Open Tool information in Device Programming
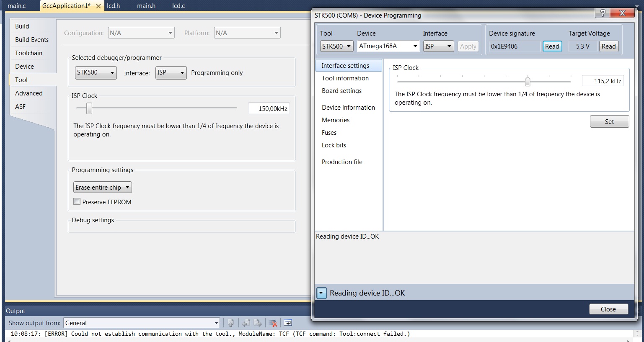Screen dimensions: 644x342 pyautogui.click(x=345, y=78)
